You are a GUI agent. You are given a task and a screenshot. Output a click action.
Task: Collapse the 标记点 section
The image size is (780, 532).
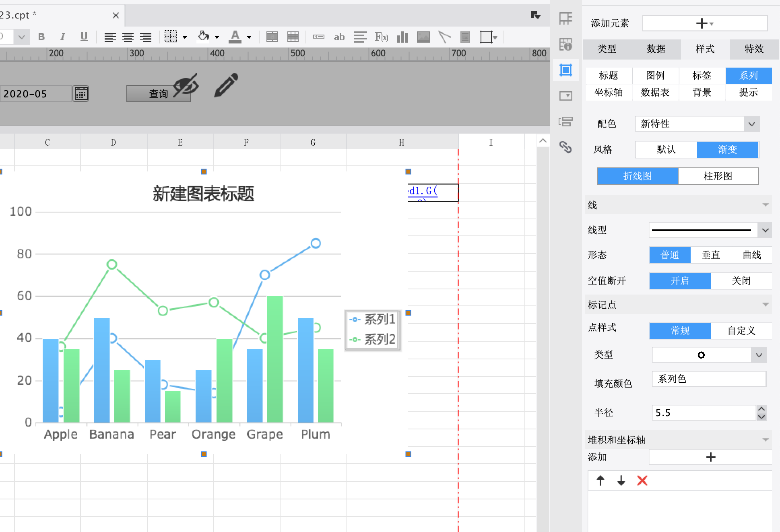(766, 305)
